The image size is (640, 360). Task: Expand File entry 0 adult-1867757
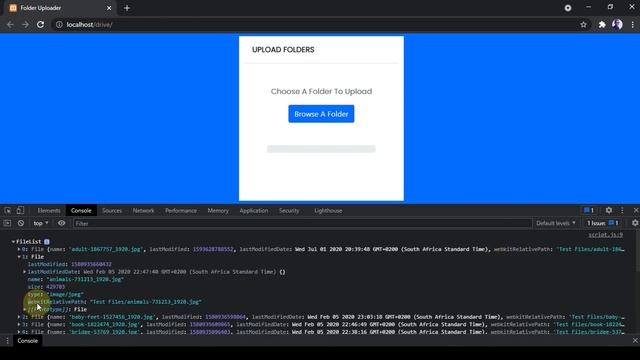(x=19, y=249)
